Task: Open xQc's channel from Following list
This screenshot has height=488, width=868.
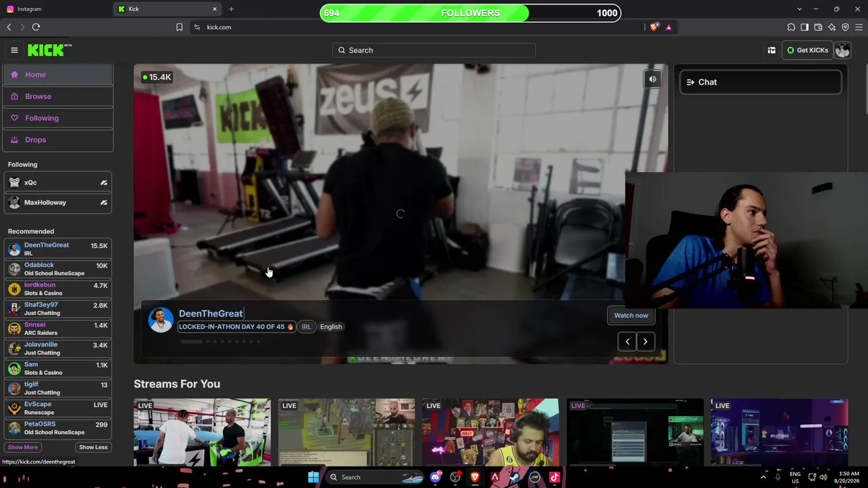Action: coord(58,182)
